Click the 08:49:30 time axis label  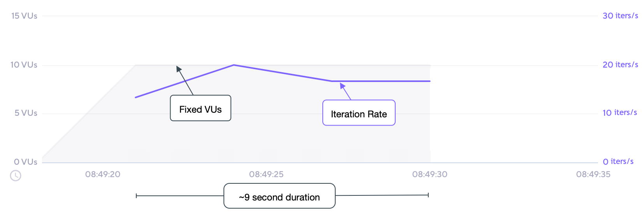tap(430, 174)
